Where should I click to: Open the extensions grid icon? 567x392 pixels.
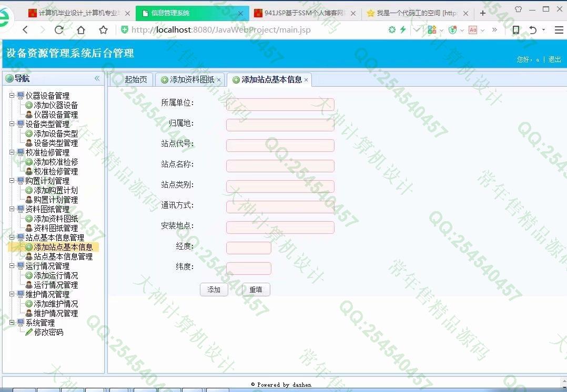click(x=432, y=29)
